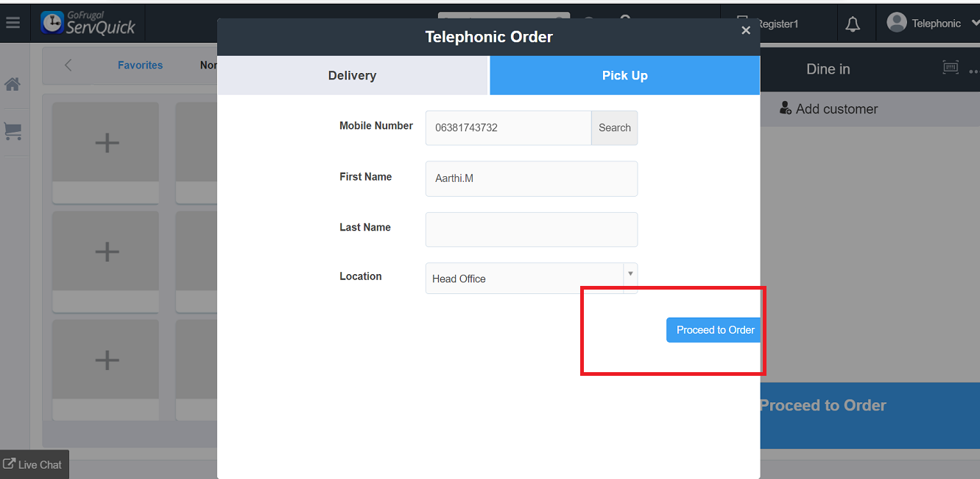Screen dimensions: 980x479
Task: Focus the Mobile Number input field
Action: pos(508,128)
